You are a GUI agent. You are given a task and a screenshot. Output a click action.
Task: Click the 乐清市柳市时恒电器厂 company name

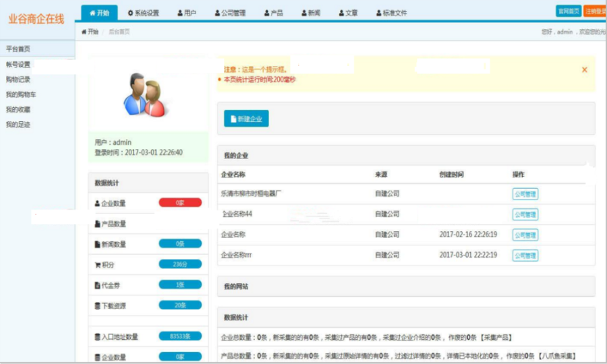pyautogui.click(x=252, y=193)
